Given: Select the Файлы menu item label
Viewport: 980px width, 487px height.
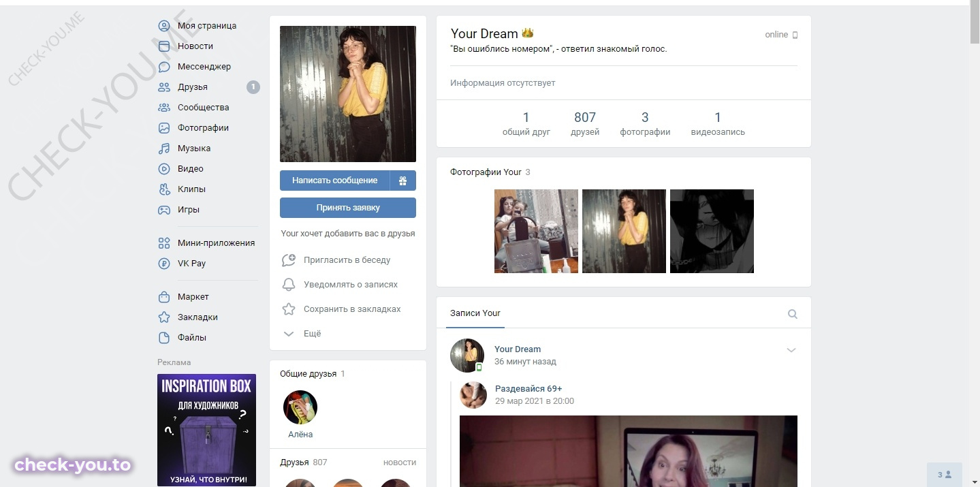Looking at the screenshot, I should click(x=192, y=338).
